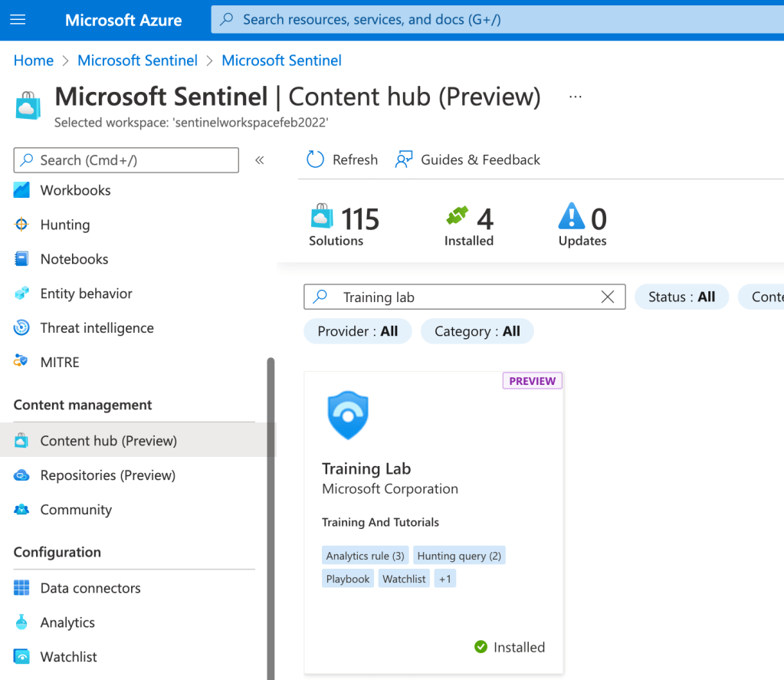
Task: Open the Azure portal hamburger menu
Action: click(x=18, y=20)
